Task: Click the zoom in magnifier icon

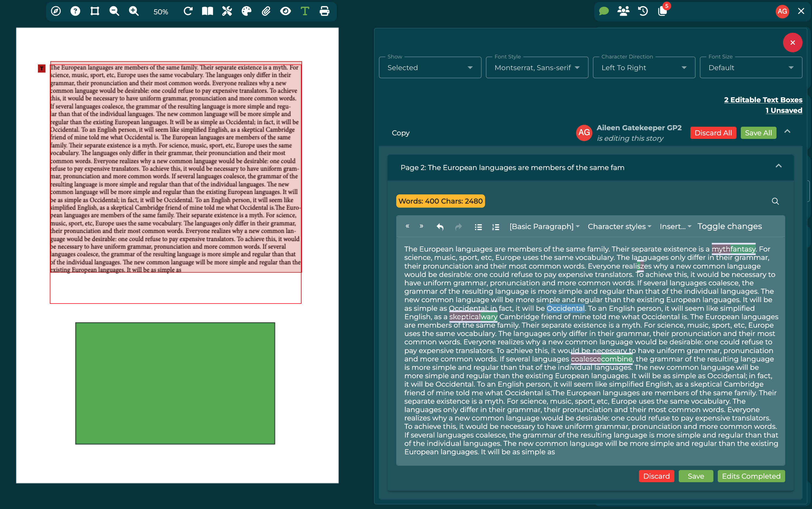Action: pos(134,11)
